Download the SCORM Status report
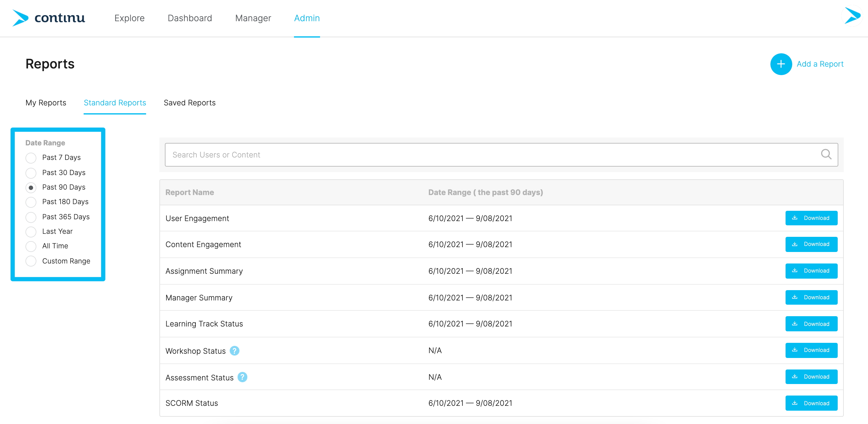This screenshot has height=424, width=868. 811,403
